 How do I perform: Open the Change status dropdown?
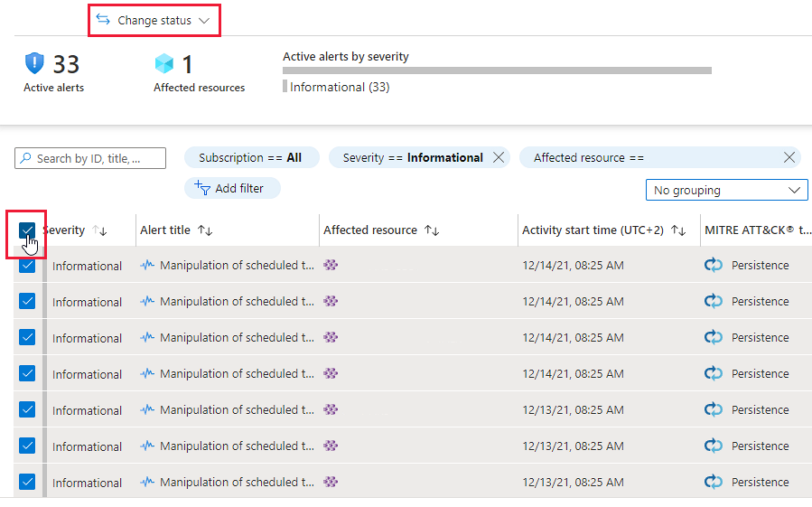[154, 20]
